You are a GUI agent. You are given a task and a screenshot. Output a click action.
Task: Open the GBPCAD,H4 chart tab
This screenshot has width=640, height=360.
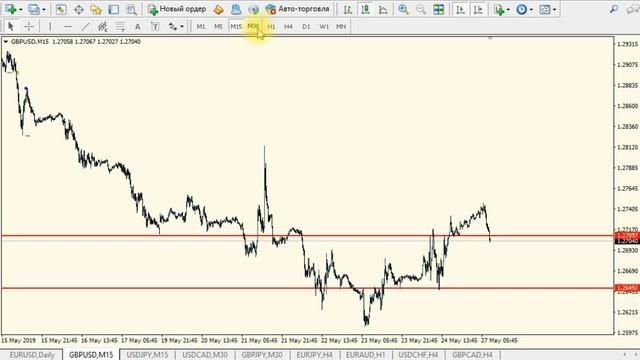(x=472, y=355)
